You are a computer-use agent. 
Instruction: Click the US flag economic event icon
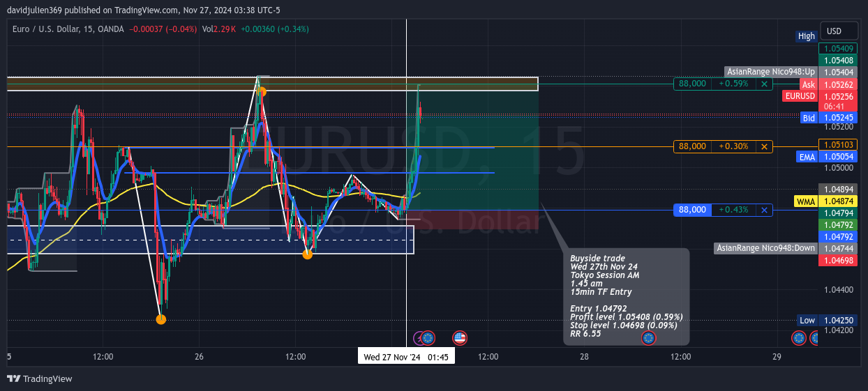[460, 338]
